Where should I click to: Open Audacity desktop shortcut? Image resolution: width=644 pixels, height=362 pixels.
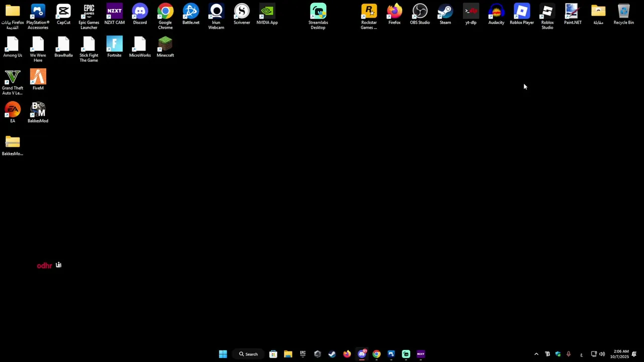click(x=496, y=14)
